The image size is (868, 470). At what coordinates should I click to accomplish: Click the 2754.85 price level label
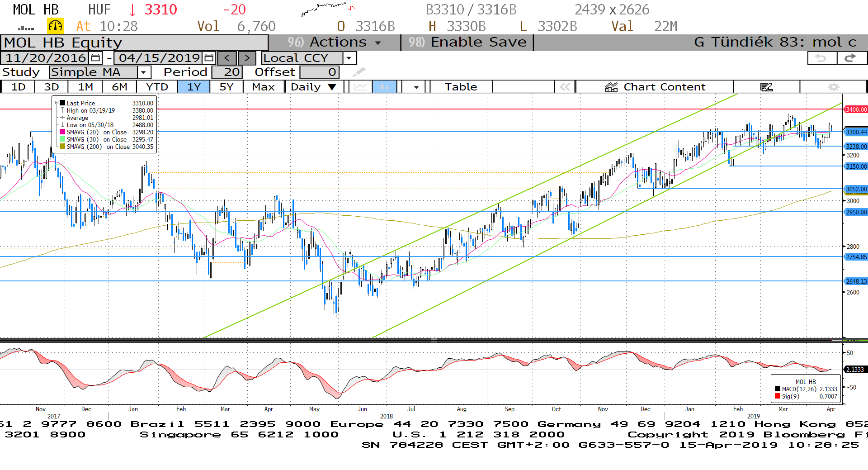[x=856, y=257]
